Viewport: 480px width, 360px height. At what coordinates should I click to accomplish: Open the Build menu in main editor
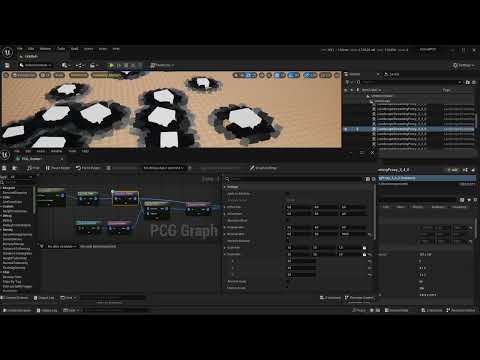coord(74,49)
